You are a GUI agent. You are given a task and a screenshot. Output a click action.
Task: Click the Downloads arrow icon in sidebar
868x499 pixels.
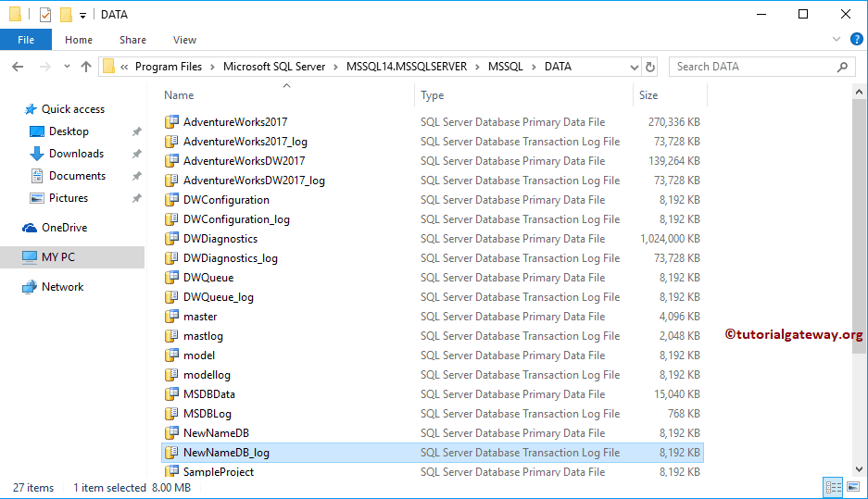pos(36,154)
